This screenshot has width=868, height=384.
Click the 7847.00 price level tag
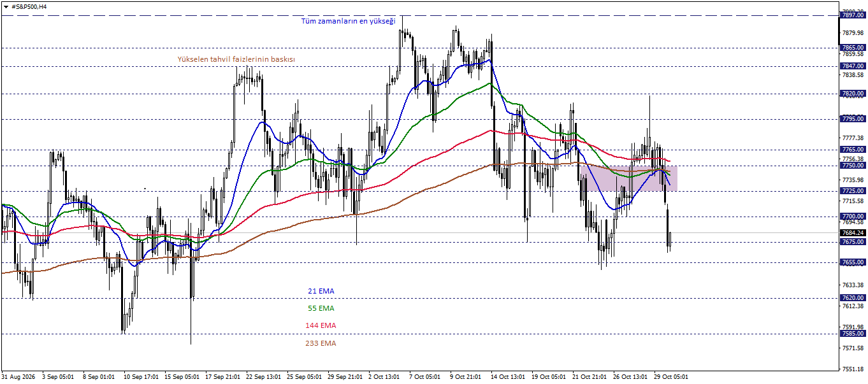point(853,66)
